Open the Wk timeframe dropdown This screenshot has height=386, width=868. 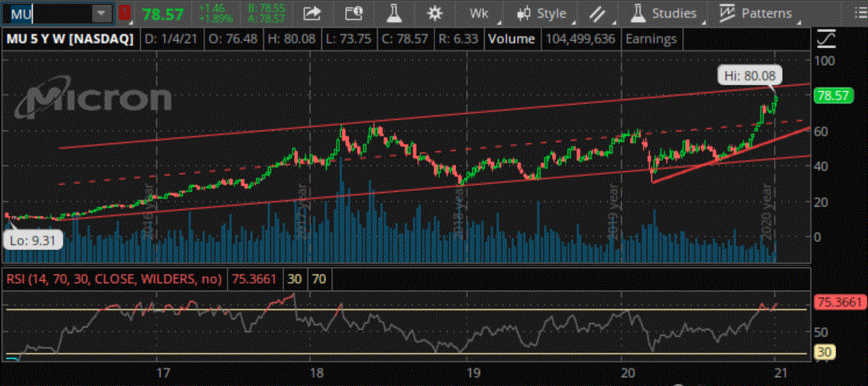point(484,13)
